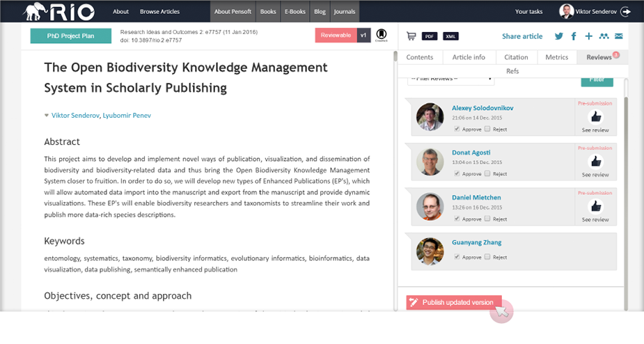Click the CrossMark badge icon
Image resolution: width=644 pixels, height=344 pixels.
381,35
